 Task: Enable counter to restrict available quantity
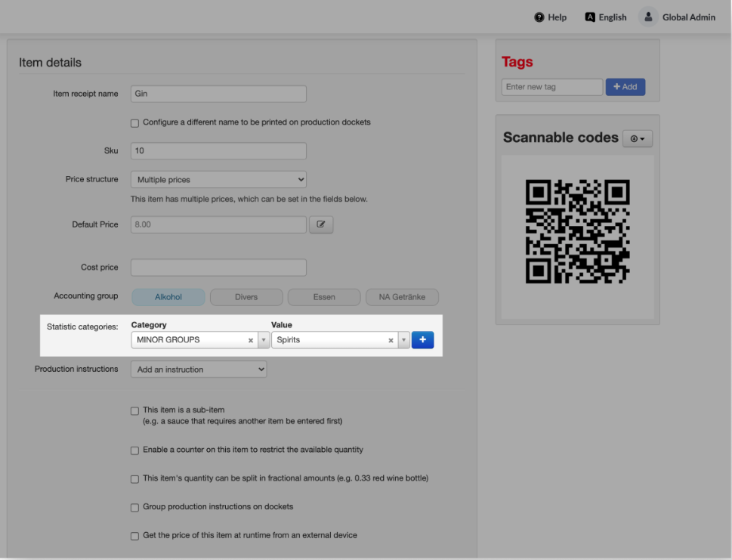coord(135,450)
